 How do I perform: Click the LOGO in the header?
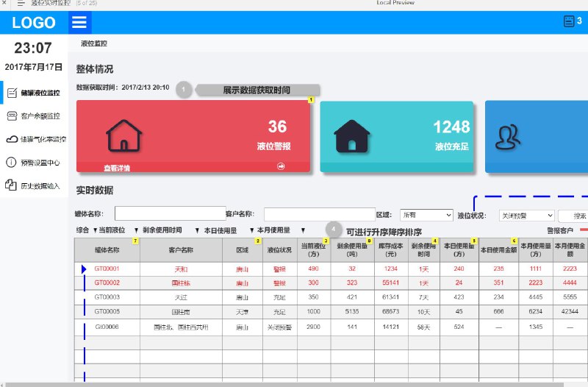click(x=34, y=23)
